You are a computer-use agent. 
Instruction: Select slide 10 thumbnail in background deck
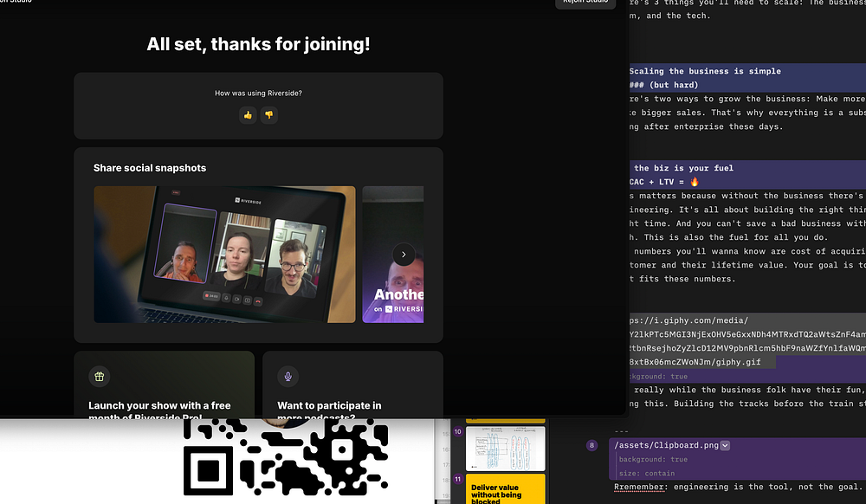click(506, 449)
